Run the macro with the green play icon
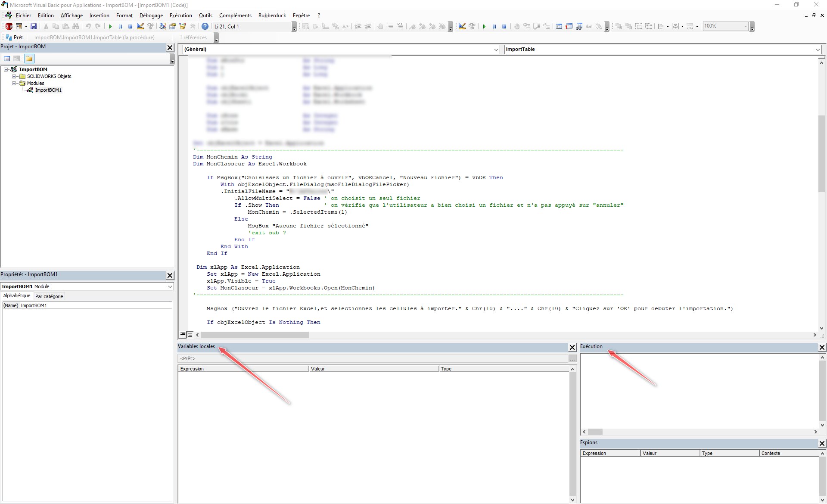 (110, 26)
